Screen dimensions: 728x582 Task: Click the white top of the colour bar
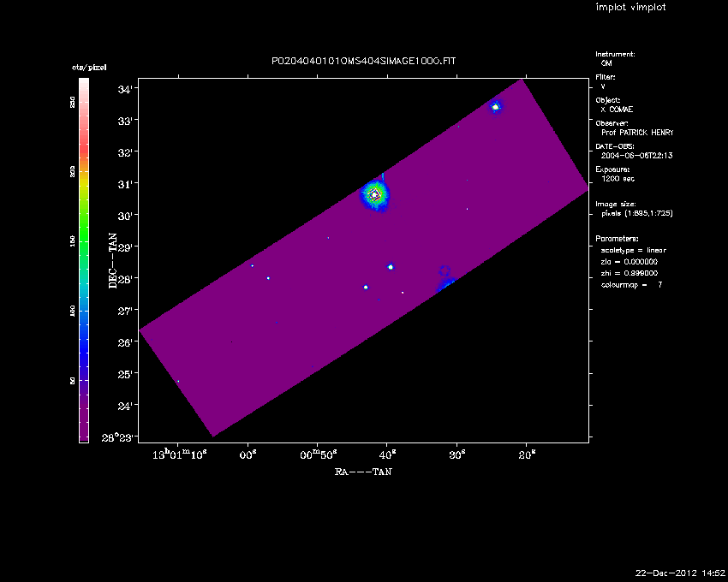tap(84, 82)
